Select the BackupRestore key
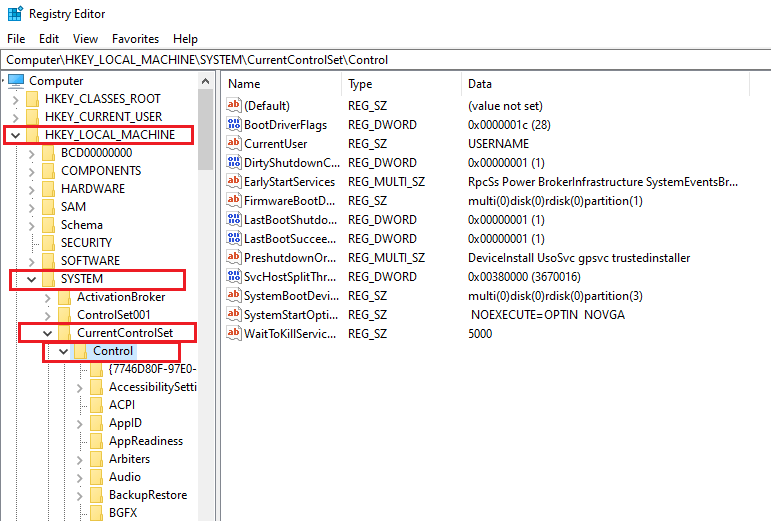Screen dimensions: 771x521 coord(147,495)
